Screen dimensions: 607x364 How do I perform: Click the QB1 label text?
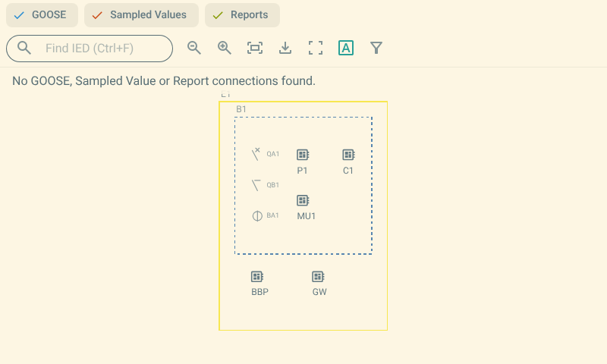tap(273, 185)
